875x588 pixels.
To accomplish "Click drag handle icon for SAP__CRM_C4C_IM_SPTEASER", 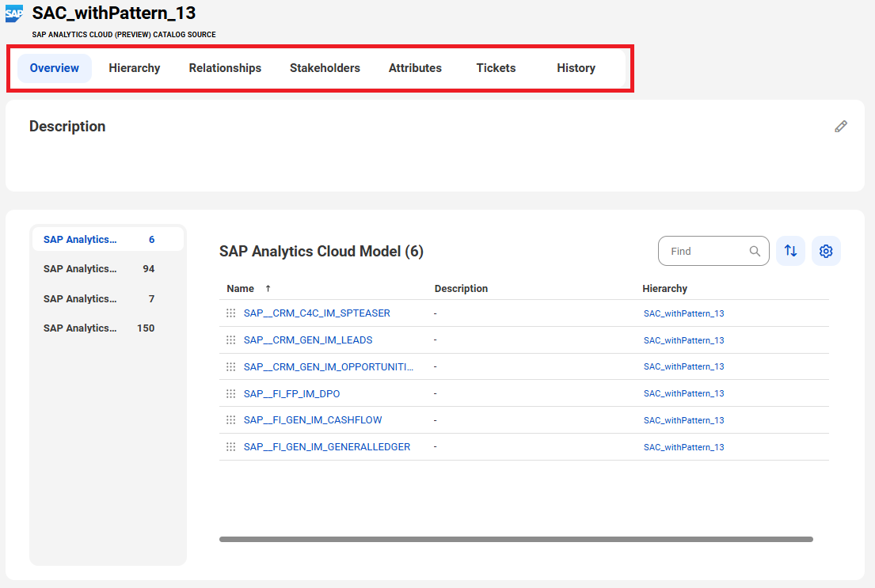I will pyautogui.click(x=230, y=313).
